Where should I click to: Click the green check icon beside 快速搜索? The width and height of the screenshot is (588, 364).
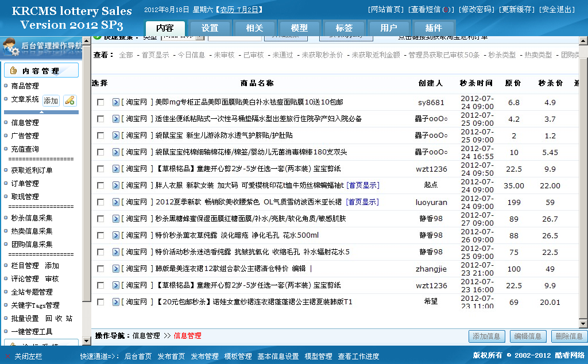point(97,37)
